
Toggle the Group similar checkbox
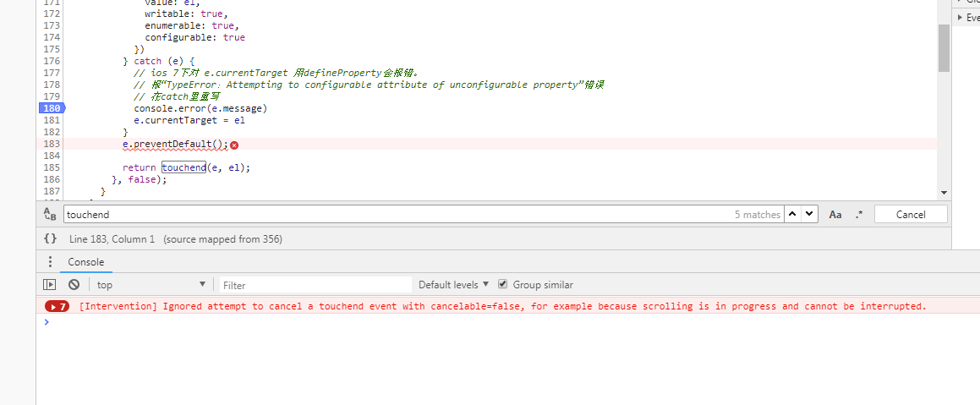[x=502, y=284]
